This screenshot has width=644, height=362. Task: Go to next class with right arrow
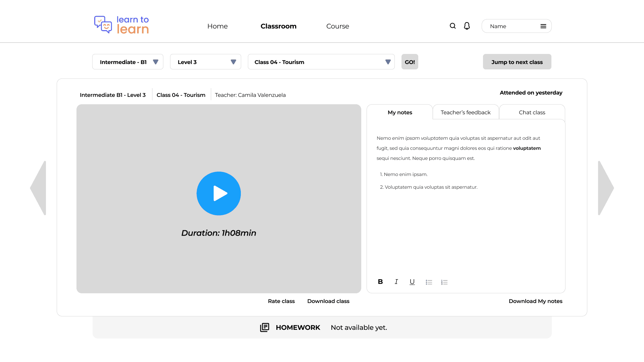click(605, 188)
